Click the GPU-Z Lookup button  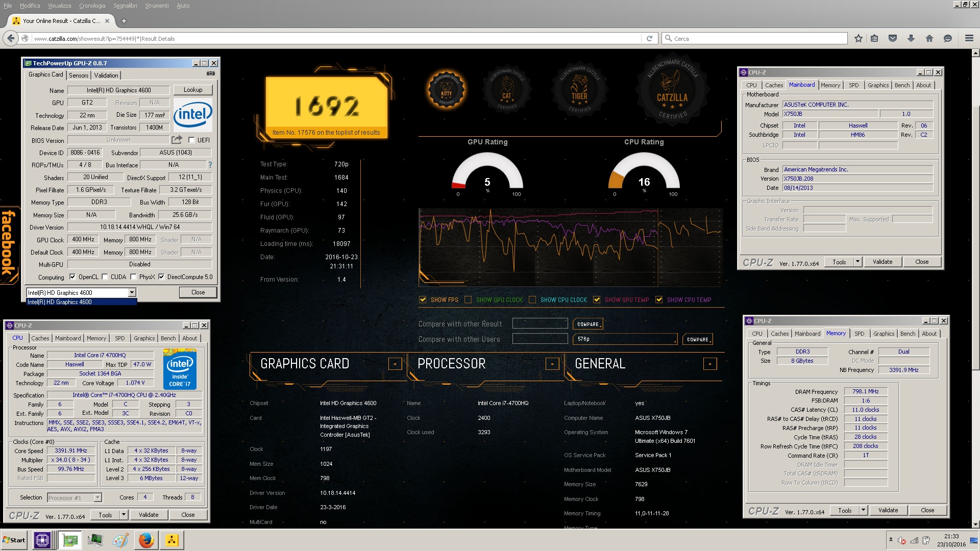[x=193, y=90]
